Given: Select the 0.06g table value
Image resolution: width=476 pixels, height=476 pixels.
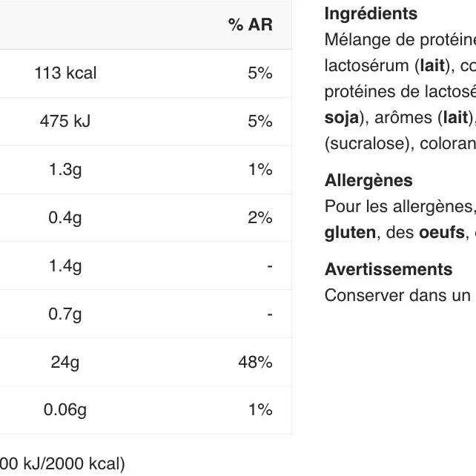Looking at the screenshot, I should tap(65, 410).
